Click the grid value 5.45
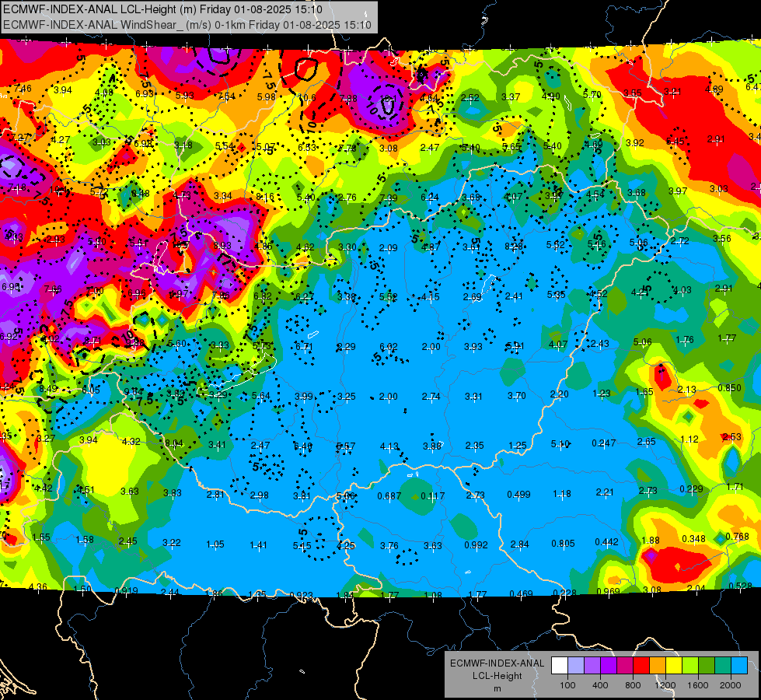The width and height of the screenshot is (761, 700). 675,141
